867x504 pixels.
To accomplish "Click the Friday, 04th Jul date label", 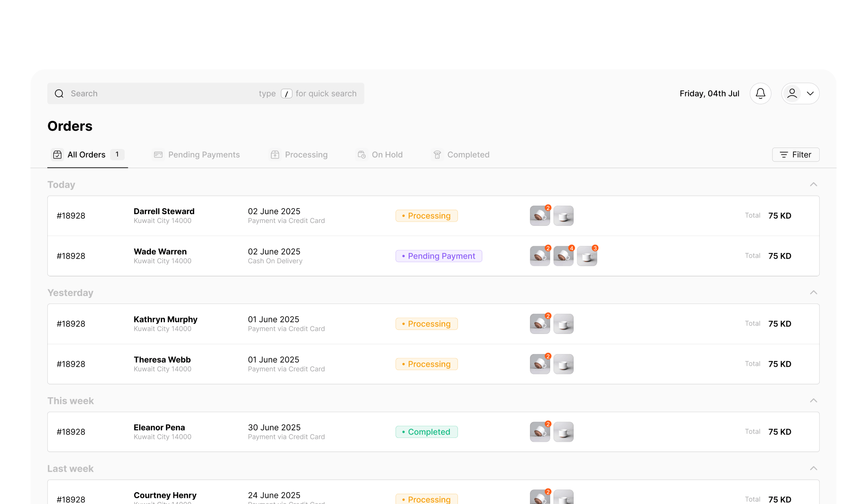I will tap(710, 94).
